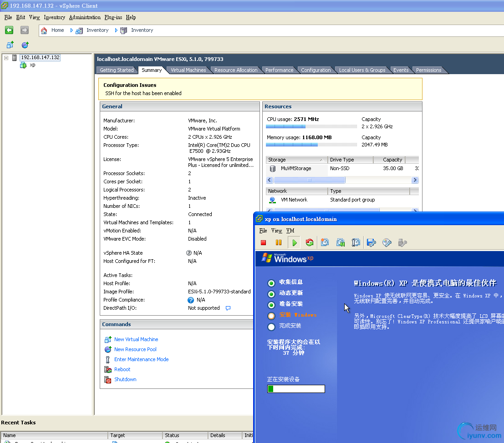Viewport: 504px width, 443px height.
Task: Go back with the green navigation arrow
Action: [9, 30]
